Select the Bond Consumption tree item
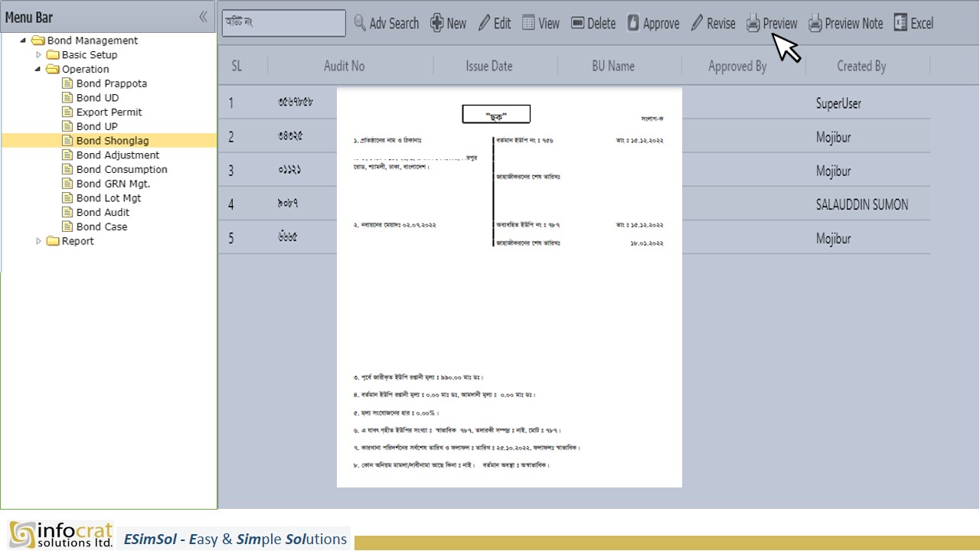The image size is (980, 551). tap(122, 169)
